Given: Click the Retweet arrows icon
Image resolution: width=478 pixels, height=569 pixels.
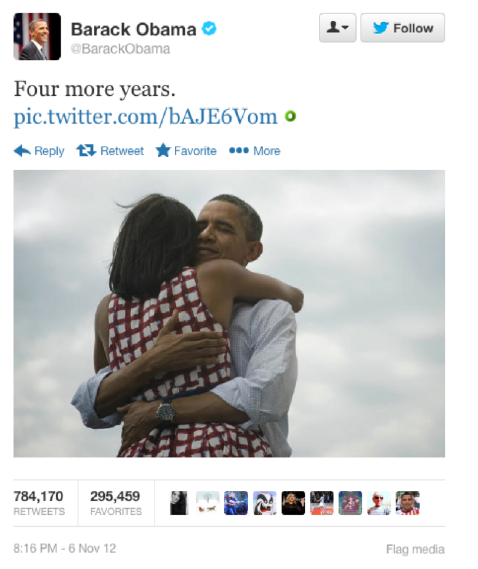Looking at the screenshot, I should (x=86, y=151).
